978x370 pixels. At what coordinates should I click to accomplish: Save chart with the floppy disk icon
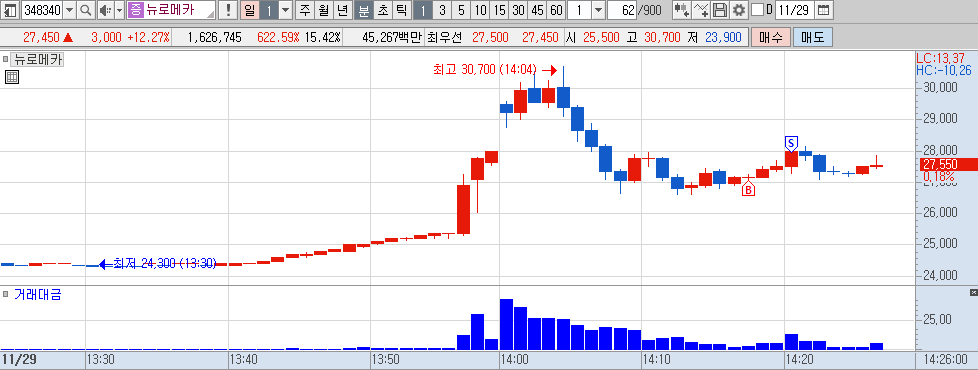(x=720, y=10)
